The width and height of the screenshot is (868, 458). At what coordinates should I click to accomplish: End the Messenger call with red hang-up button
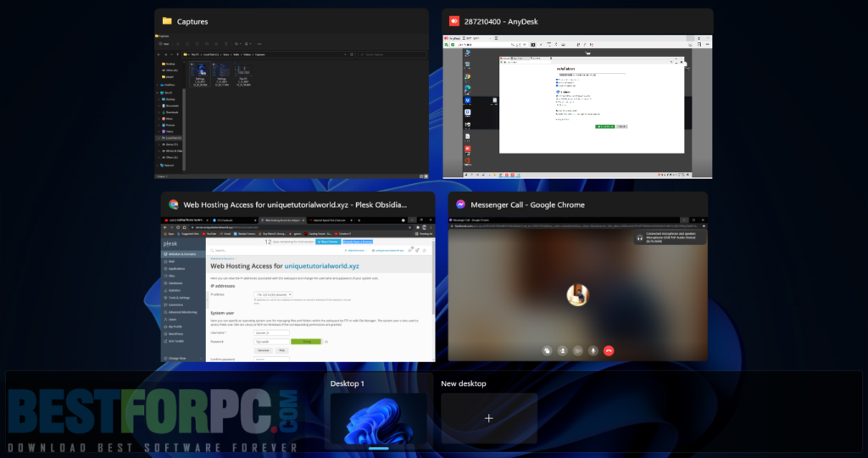[609, 350]
